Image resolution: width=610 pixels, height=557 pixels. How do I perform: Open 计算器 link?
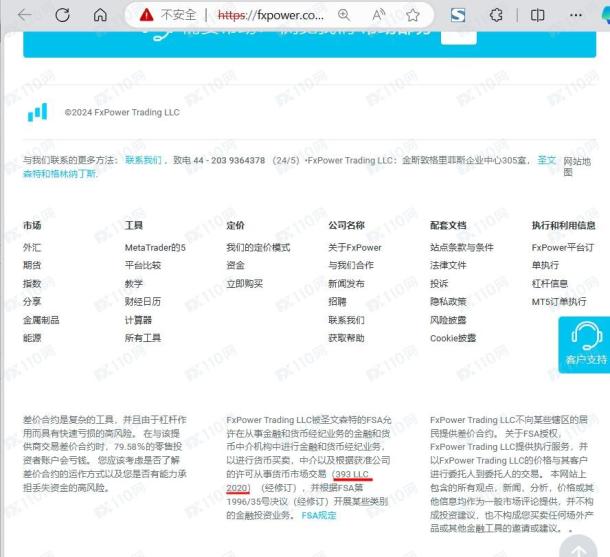tap(138, 320)
